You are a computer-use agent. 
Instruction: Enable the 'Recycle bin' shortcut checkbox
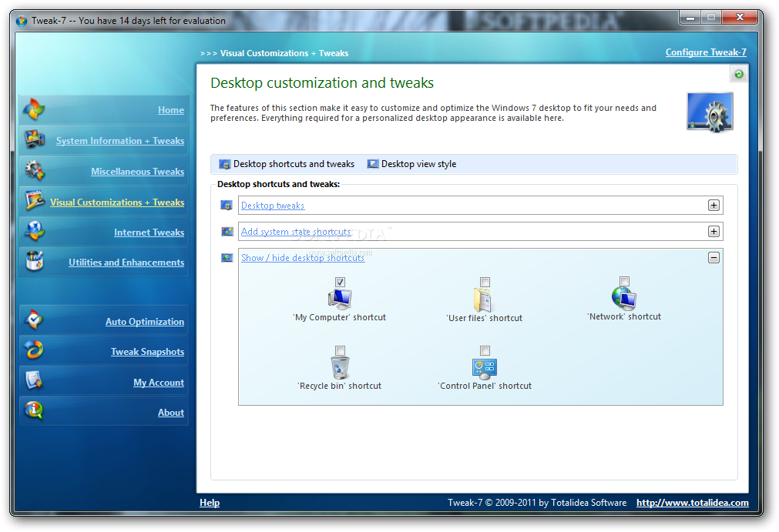(340, 350)
